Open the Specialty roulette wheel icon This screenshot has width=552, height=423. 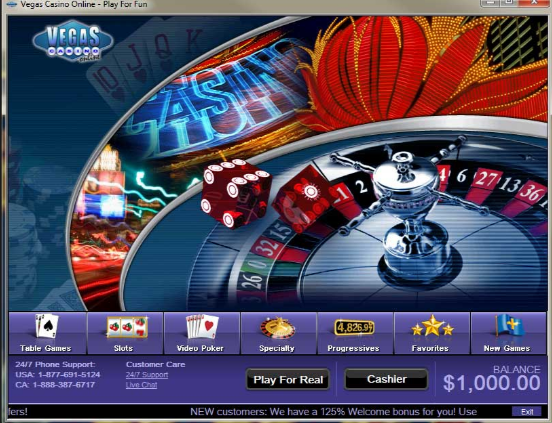[278, 328]
